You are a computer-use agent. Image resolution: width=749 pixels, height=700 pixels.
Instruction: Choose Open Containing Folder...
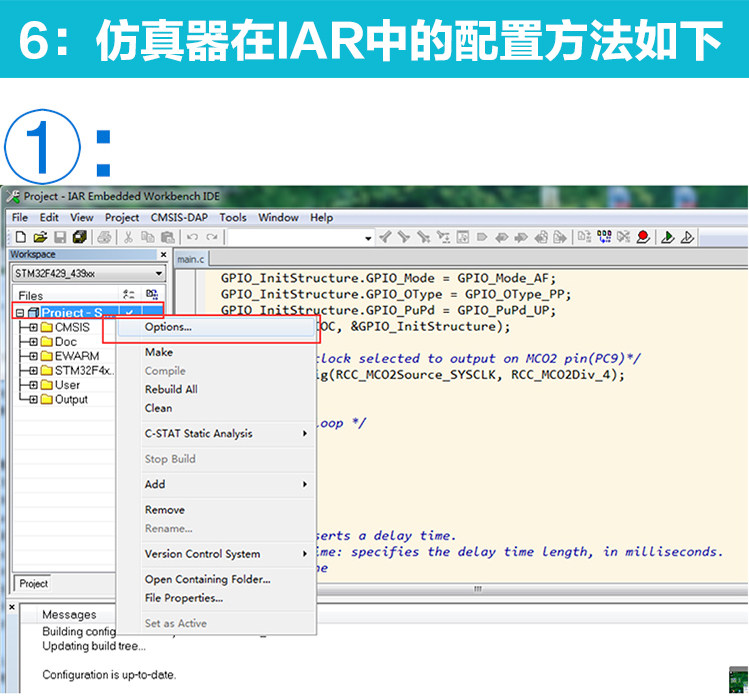pos(216,579)
